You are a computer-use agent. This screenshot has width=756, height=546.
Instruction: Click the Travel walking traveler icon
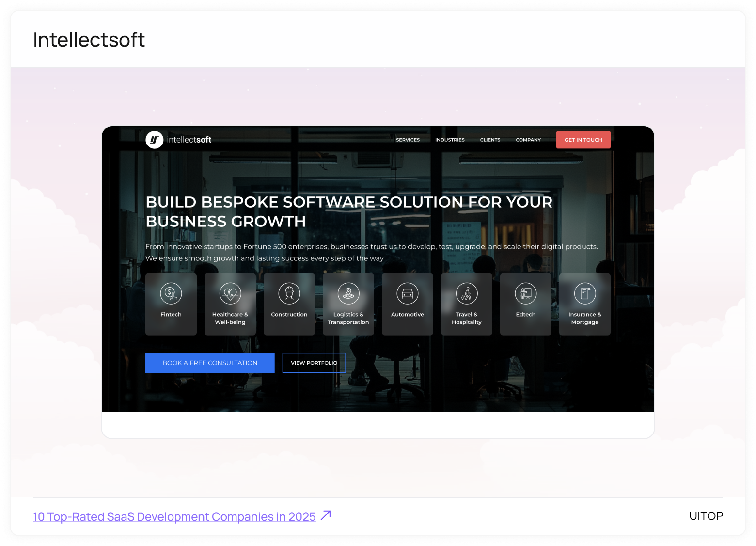click(467, 293)
